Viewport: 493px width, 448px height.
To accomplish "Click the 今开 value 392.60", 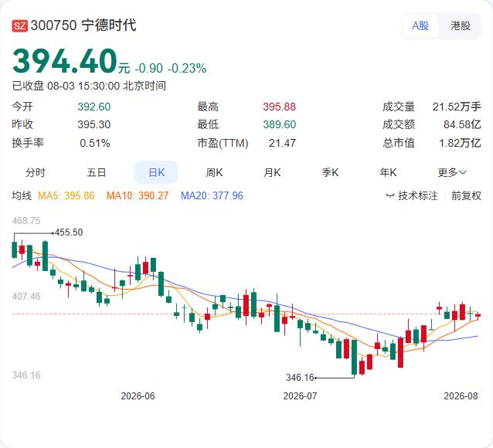I will (94, 107).
